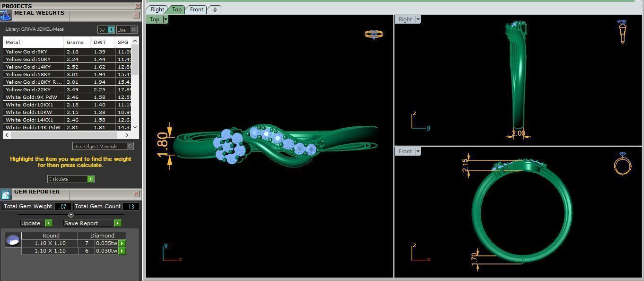Collapse the gem totals using round arrow
The image size is (644, 281).
click(71, 215)
